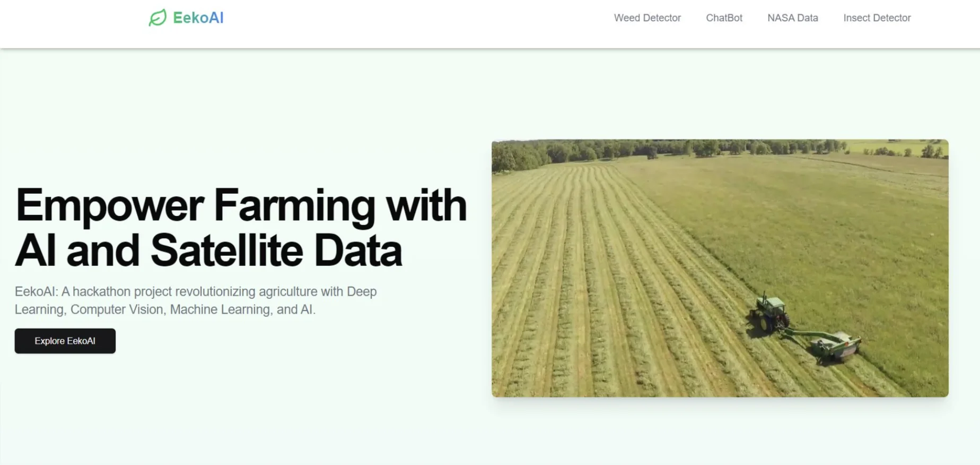Open the Weed Detector page

click(647, 18)
